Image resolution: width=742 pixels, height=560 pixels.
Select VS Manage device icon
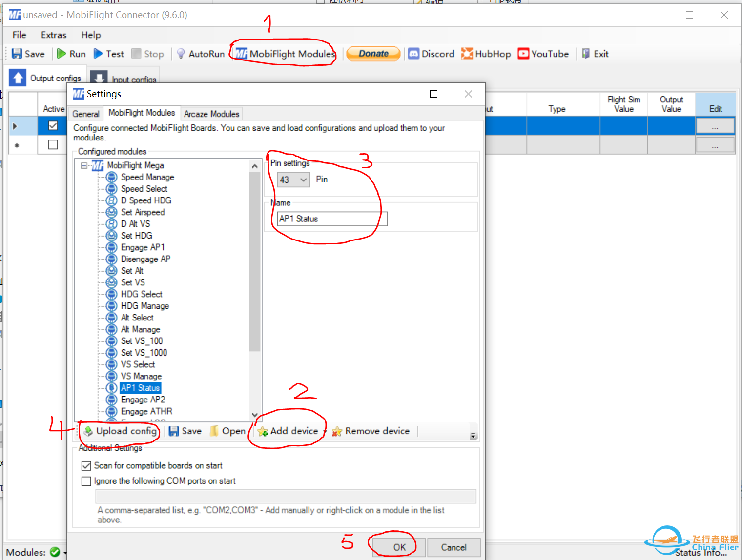(x=112, y=376)
